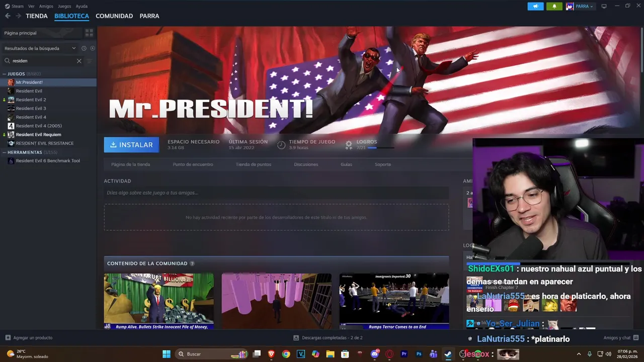644x362 pixels.
Task: Open Discord from taskbar
Action: click(x=374, y=354)
